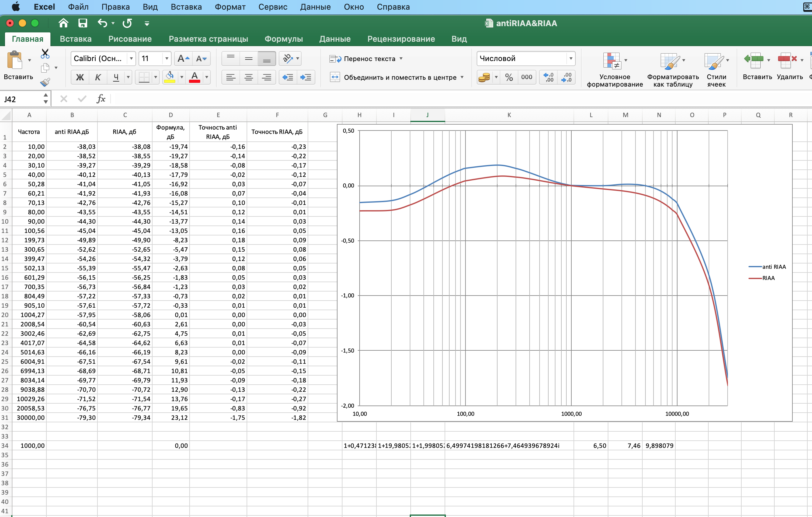Toggle Bold formatting button

point(80,78)
